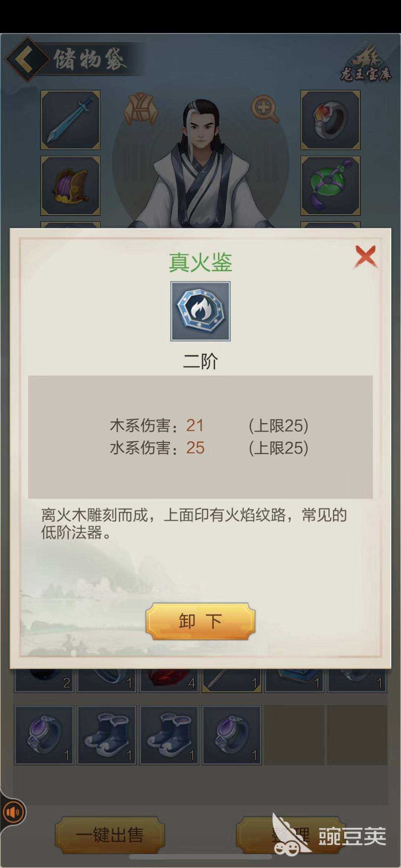Select the green jade pendant slot

330,186
